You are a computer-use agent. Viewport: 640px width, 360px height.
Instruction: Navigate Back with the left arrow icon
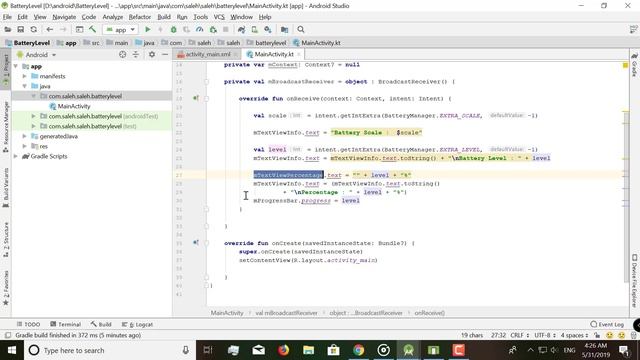pos(50,29)
